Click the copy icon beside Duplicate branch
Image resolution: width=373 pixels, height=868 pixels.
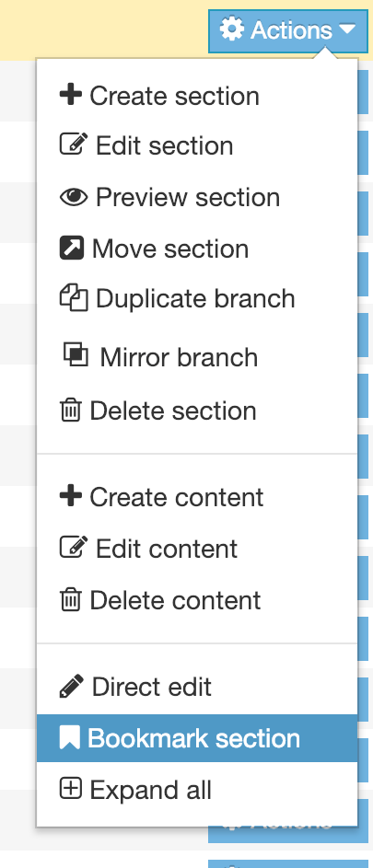(74, 298)
